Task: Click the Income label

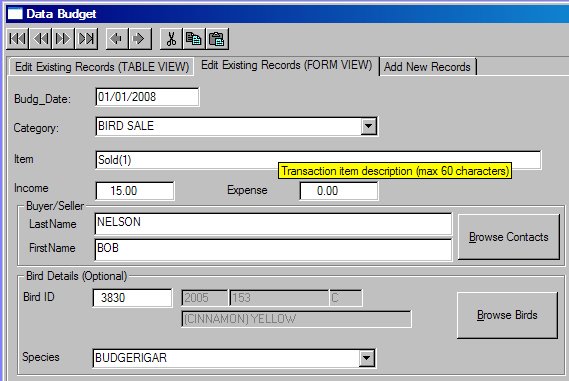Action: click(x=31, y=188)
